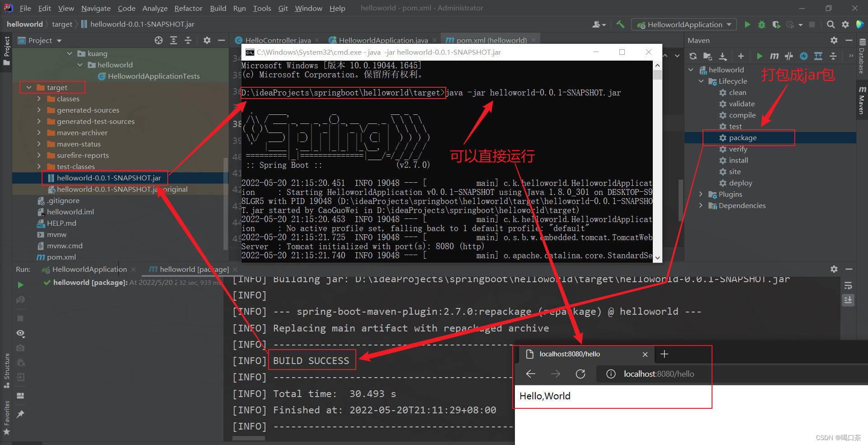
Task: Toggle Favorites side tool window
Action: (x=7, y=417)
